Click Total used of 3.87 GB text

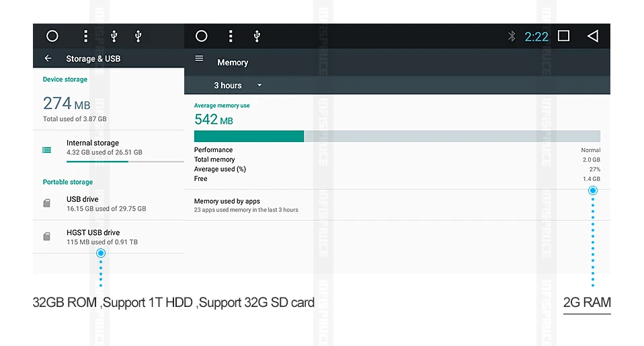[75, 119]
